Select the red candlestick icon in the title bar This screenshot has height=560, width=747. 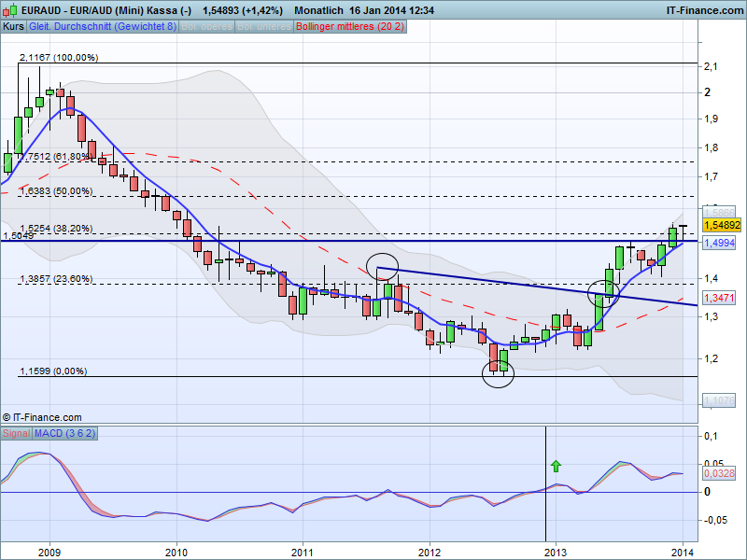[x=6, y=10]
